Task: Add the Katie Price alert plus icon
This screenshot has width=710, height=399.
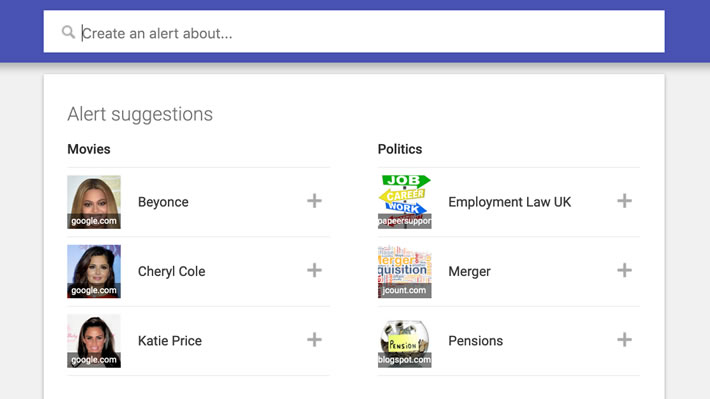Action: click(314, 340)
